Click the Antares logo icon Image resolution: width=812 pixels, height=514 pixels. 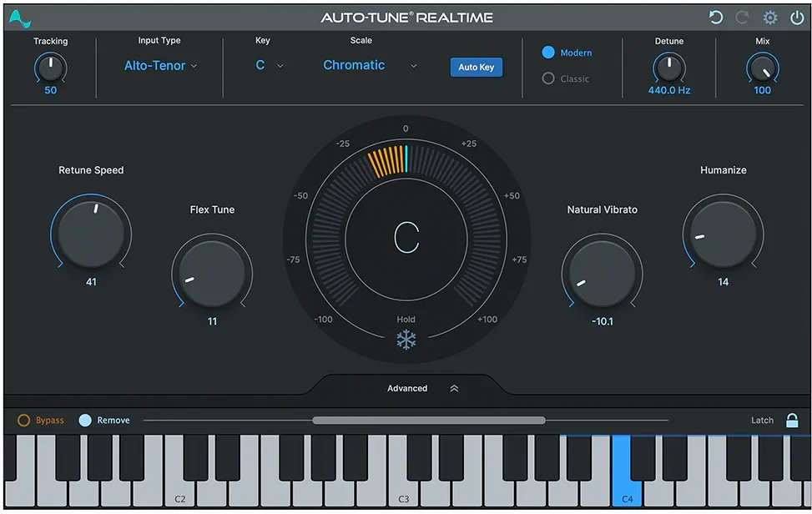(x=20, y=18)
